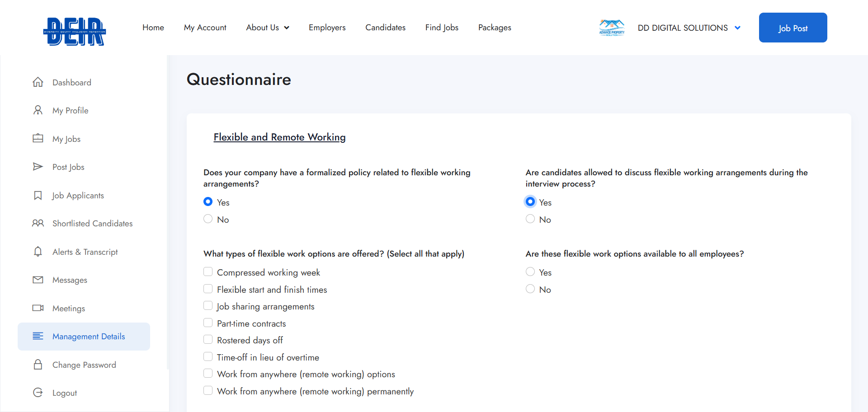The height and width of the screenshot is (412, 868).
Task: Open My Profile sidebar link
Action: (70, 111)
